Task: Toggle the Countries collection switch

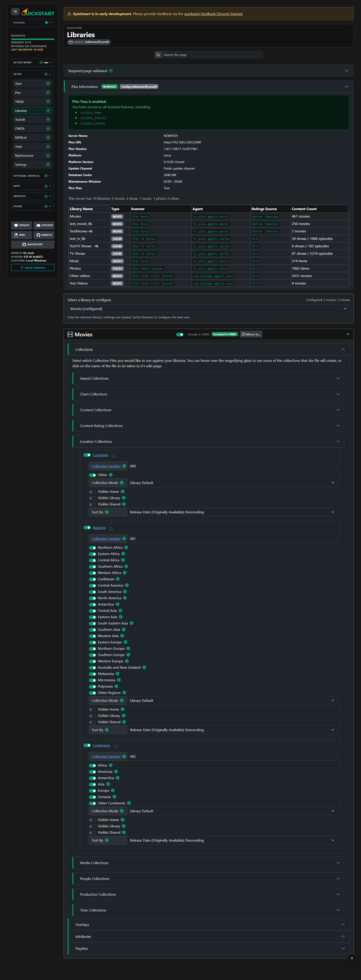Action: (87, 455)
